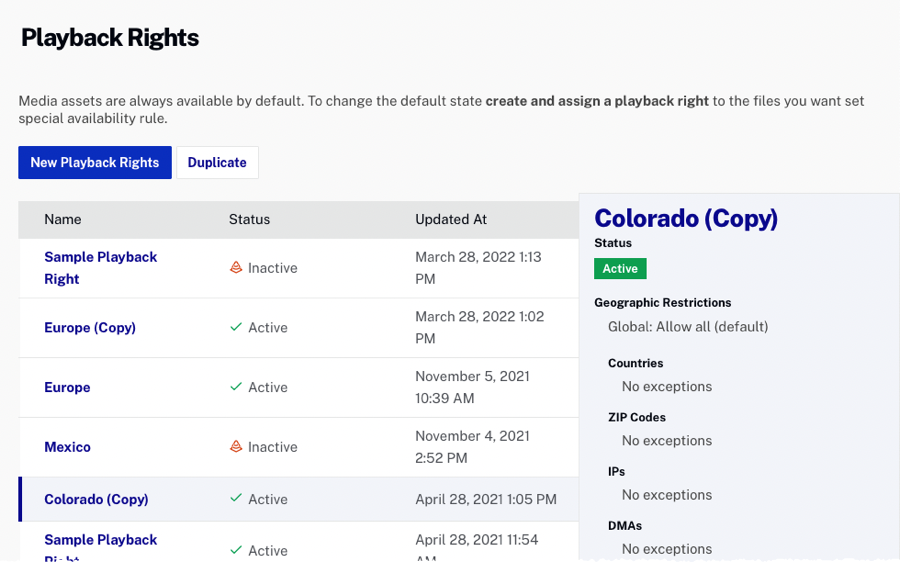Click the Active checkmark for Colorado (Copy)
Screen dimensions: 900x562
tap(236, 499)
